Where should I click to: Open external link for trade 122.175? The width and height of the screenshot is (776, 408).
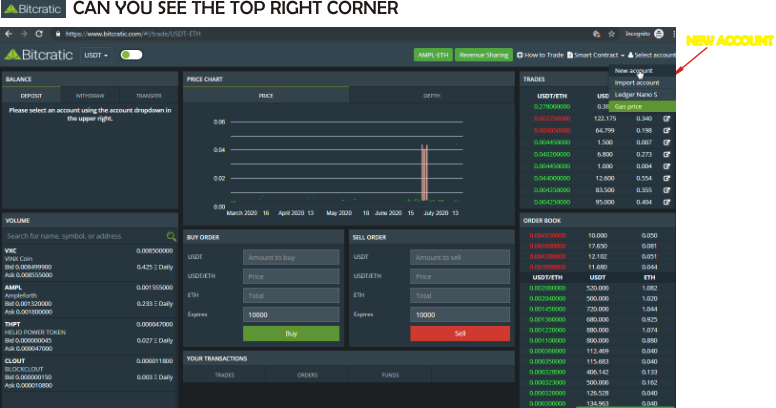tap(667, 119)
